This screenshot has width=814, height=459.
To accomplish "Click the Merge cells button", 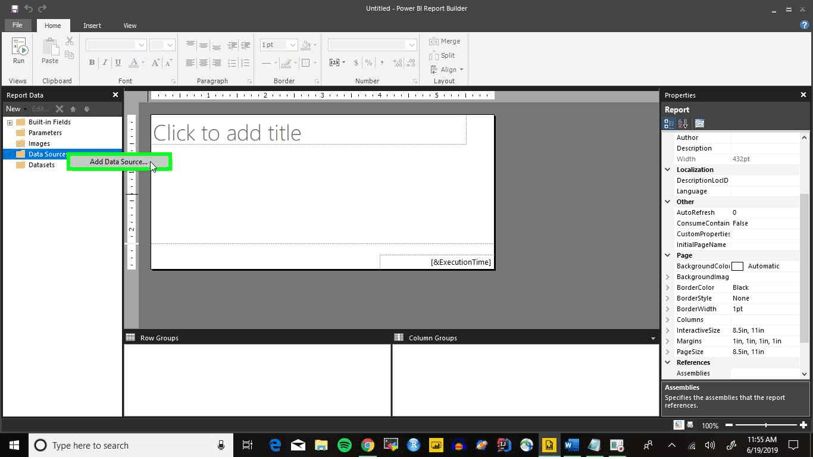I will (445, 41).
